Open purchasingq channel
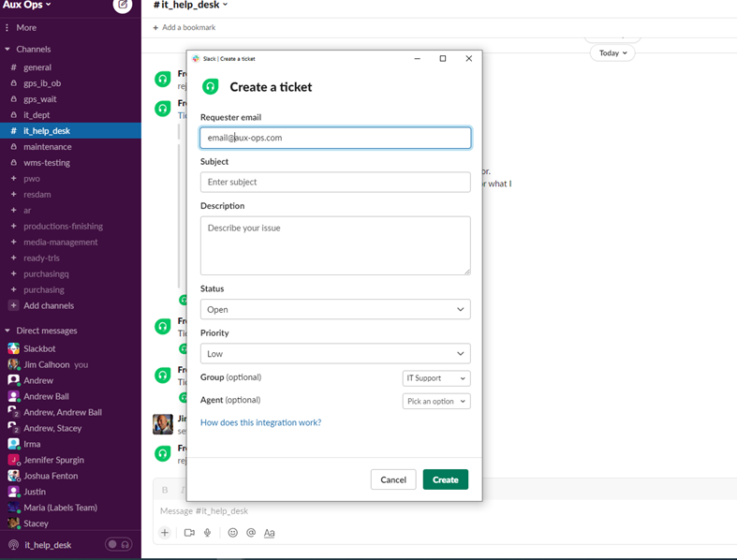 46,273
